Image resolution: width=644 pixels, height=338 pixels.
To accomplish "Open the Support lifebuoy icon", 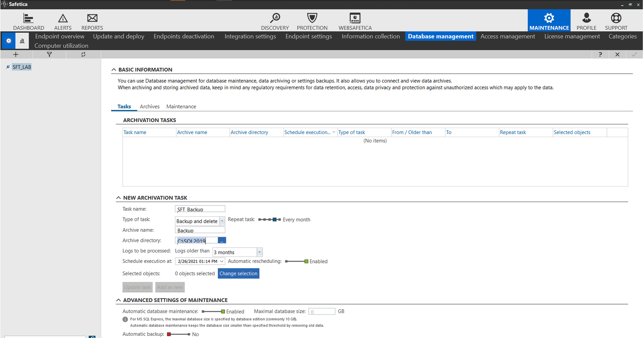I will (x=616, y=18).
